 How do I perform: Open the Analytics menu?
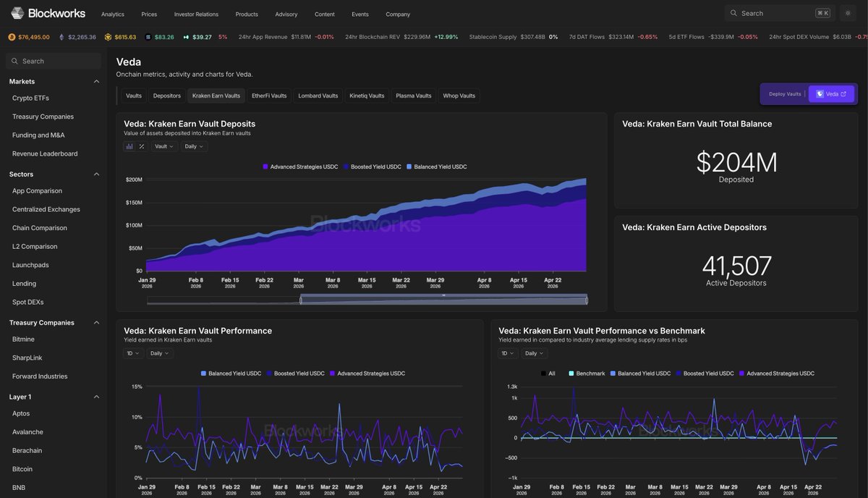[x=113, y=14]
